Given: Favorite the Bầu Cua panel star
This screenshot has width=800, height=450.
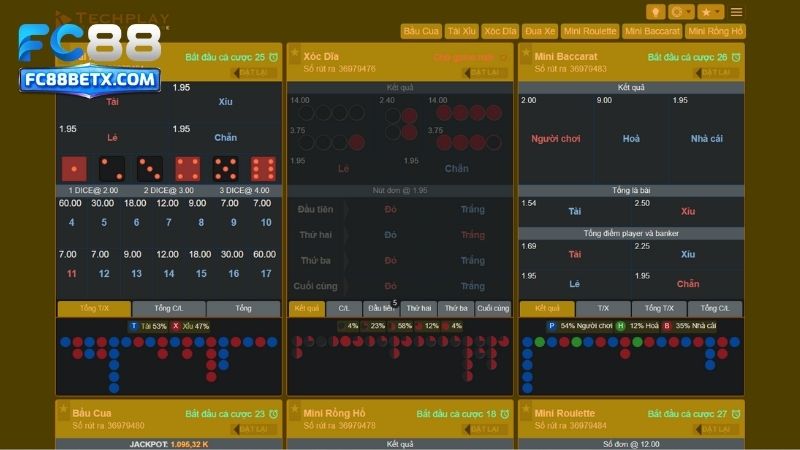Looking at the screenshot, I should point(63,409).
